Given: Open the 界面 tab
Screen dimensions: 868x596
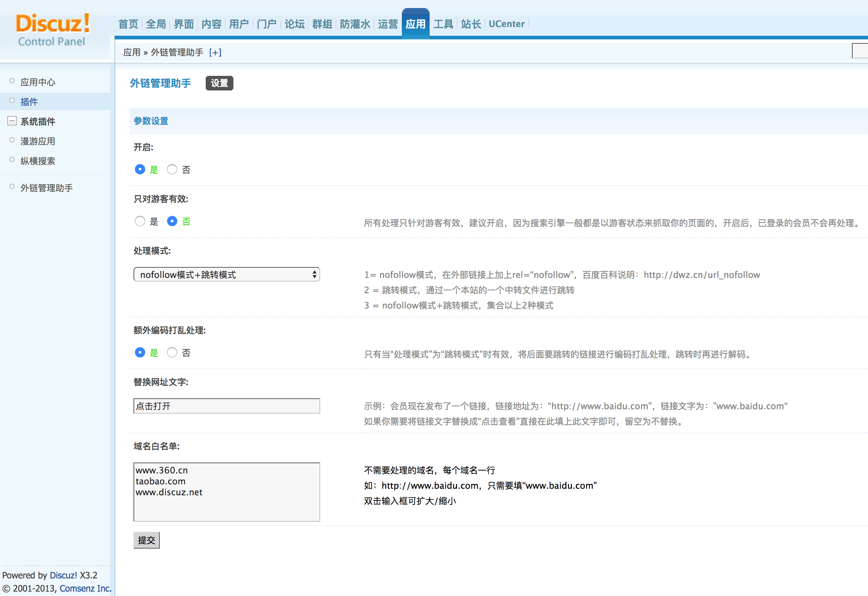Looking at the screenshot, I should (x=183, y=24).
